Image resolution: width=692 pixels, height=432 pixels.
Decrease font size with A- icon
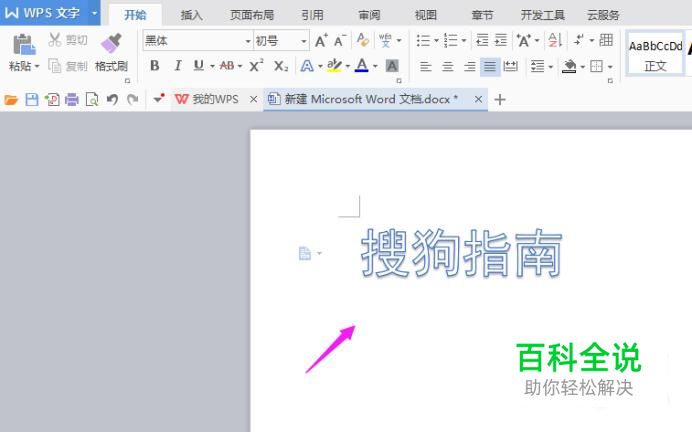point(340,41)
